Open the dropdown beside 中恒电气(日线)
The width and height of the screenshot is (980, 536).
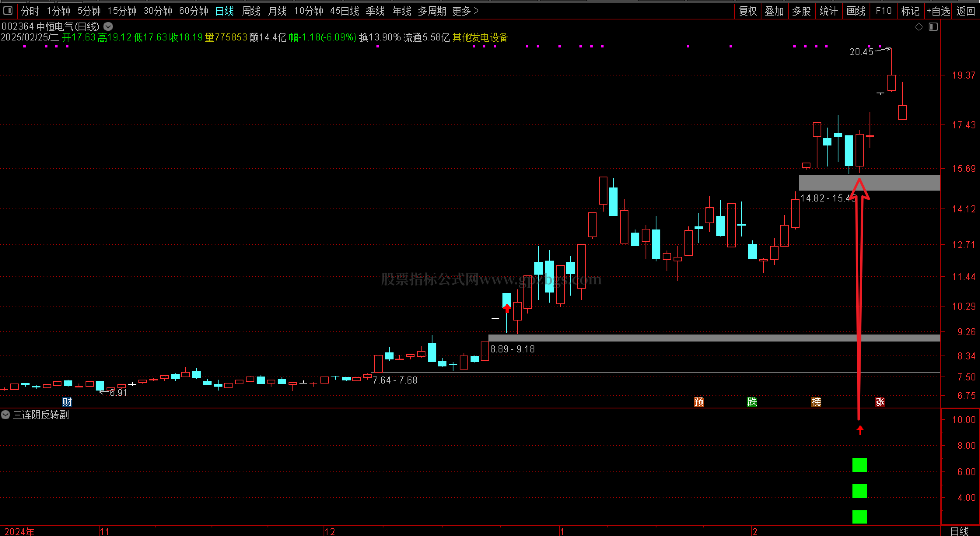pyautogui.click(x=108, y=26)
